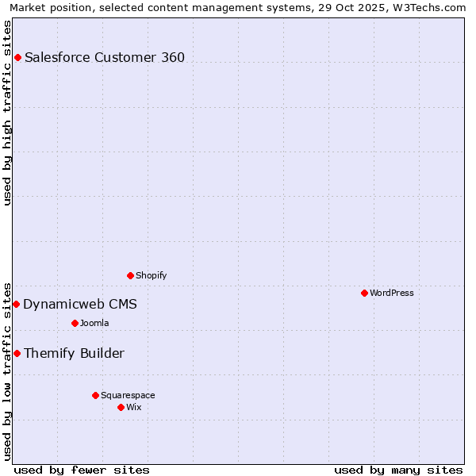The height and width of the screenshot is (476, 476).
Task: Click the Shopify label text
Action: (151, 275)
